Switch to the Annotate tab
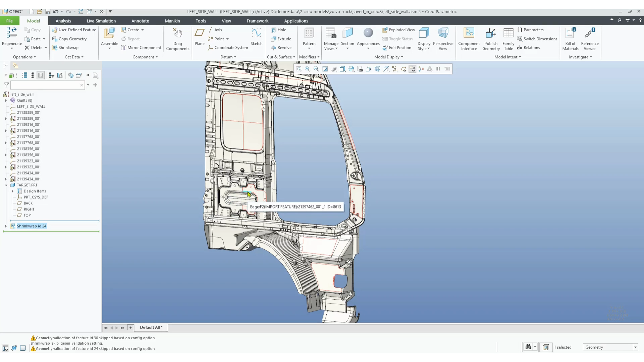 tap(140, 21)
